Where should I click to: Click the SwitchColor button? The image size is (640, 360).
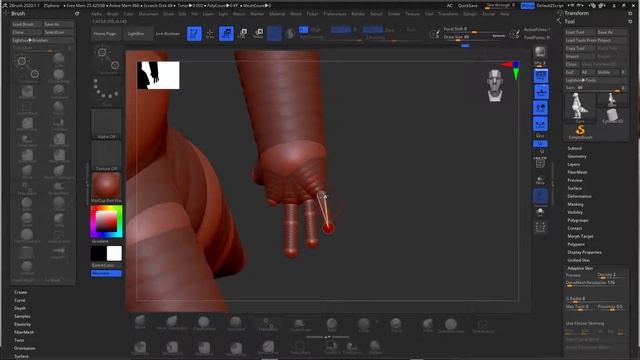[x=106, y=265]
